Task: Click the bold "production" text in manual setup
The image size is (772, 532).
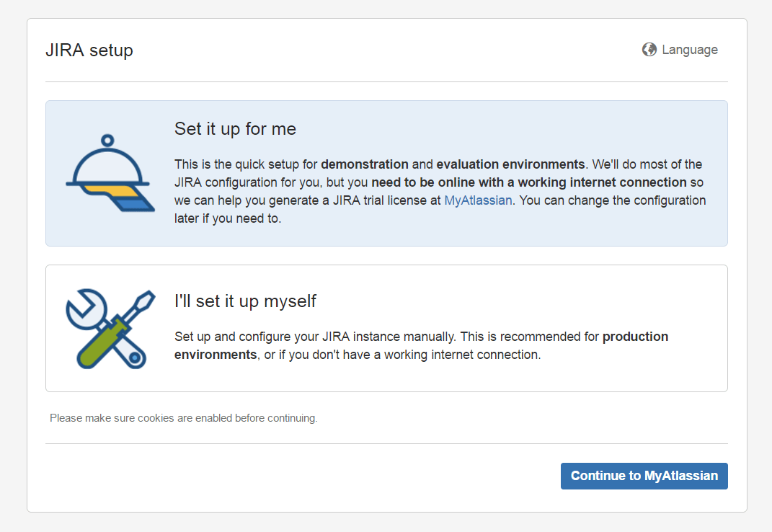Action: tap(635, 337)
